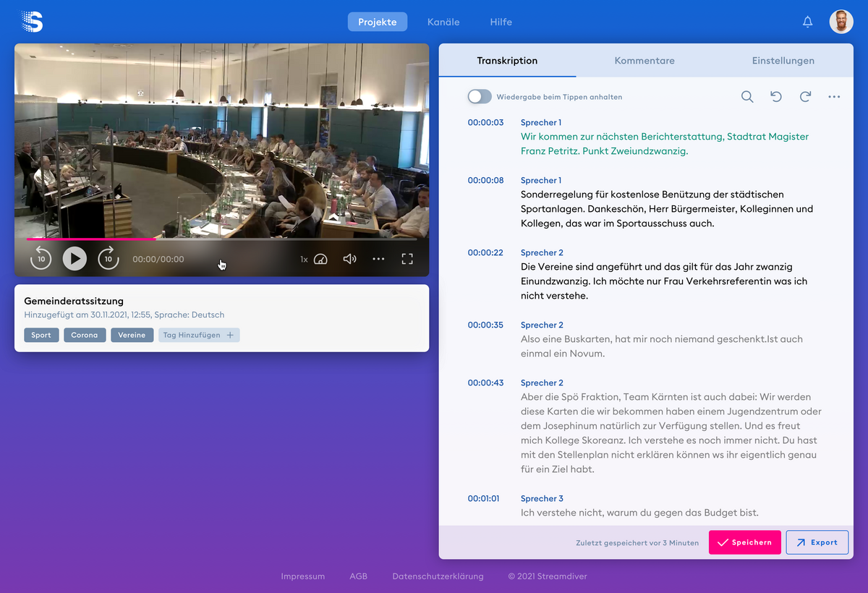Jump to timestamp 00:00:03
Image resolution: width=868 pixels, height=593 pixels.
point(485,122)
